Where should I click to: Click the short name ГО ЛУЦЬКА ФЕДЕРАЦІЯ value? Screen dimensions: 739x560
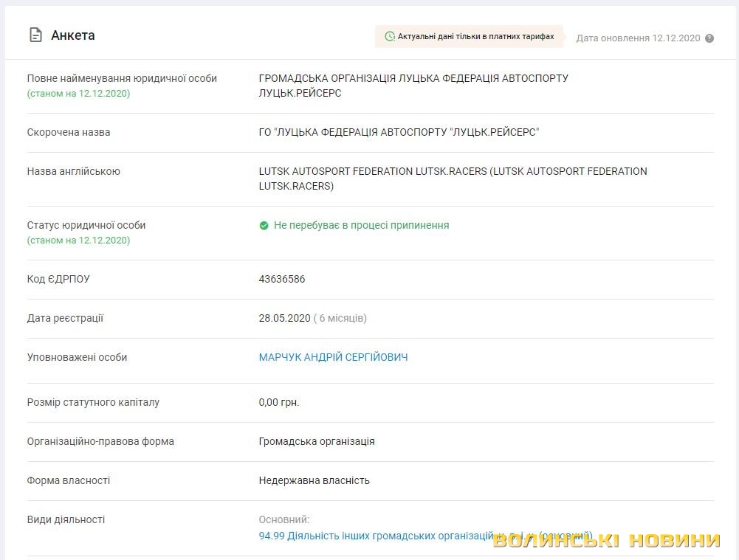click(399, 132)
